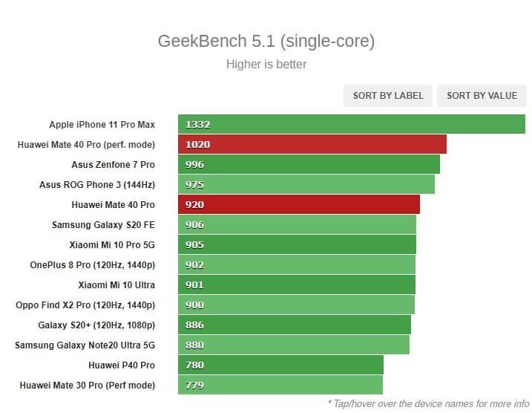Click the Apple iPhone 11 Pro Max label
Image resolution: width=532 pixels, height=413 pixels.
[102, 125]
